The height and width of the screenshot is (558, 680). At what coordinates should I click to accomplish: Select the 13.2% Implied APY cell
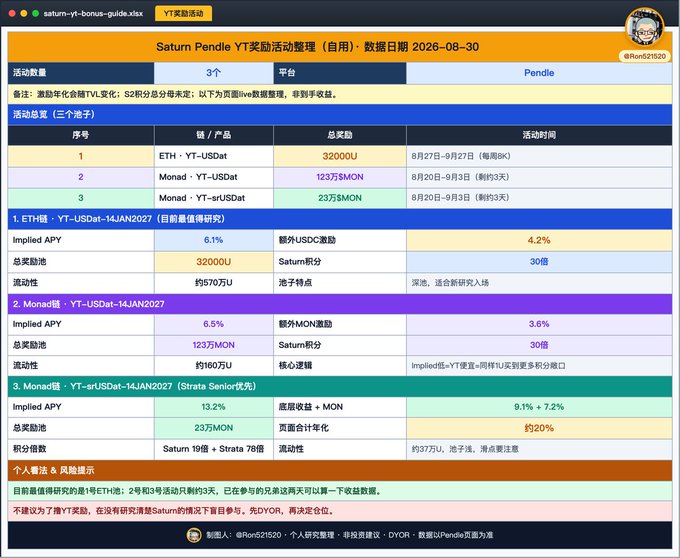click(x=214, y=407)
